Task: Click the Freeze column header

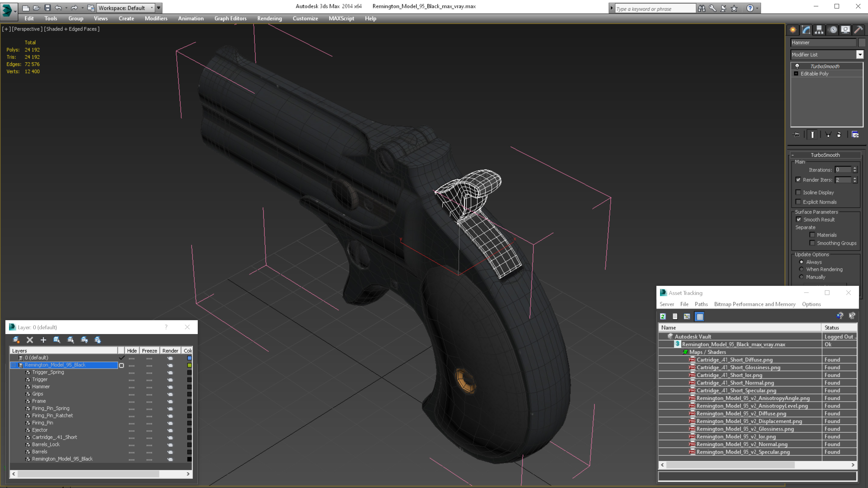Action: tap(149, 351)
